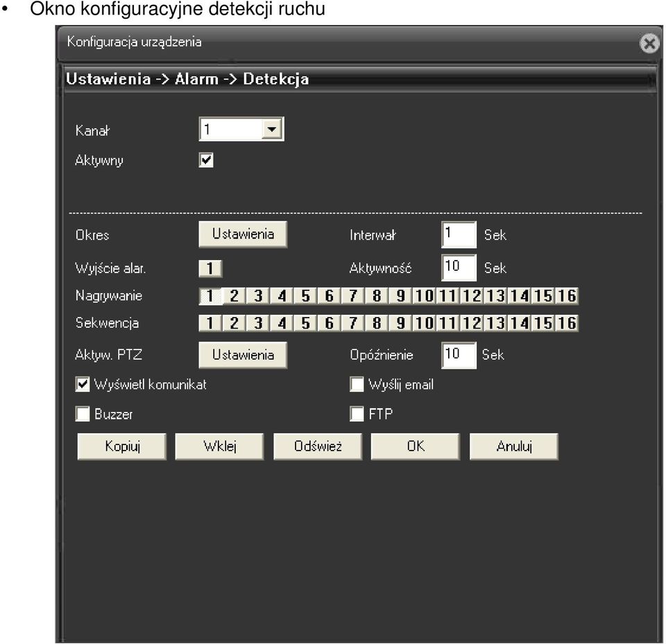The height and width of the screenshot is (644, 666).
Task: Click the Odśwież button
Action: pyautogui.click(x=318, y=446)
